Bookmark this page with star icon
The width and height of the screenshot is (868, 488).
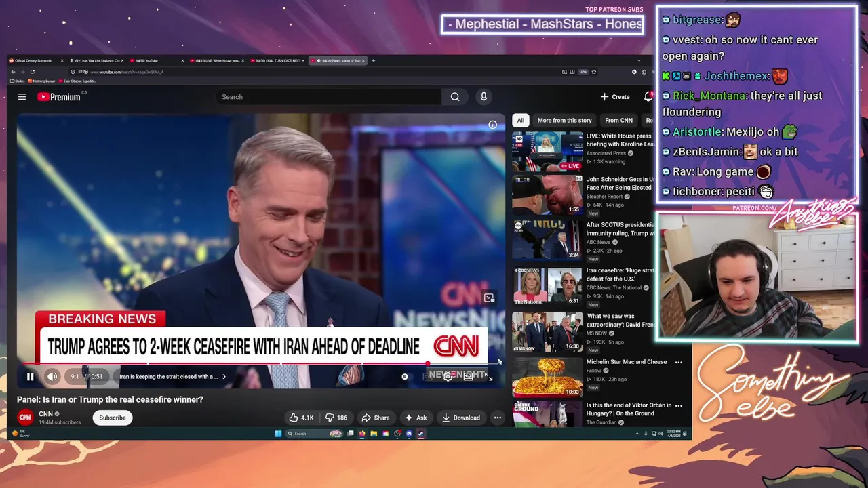(594, 72)
